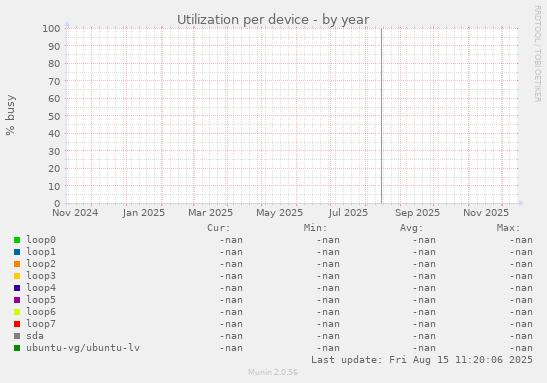The height and width of the screenshot is (383, 547).
Task: Select the sda legend label
Action: [35, 336]
